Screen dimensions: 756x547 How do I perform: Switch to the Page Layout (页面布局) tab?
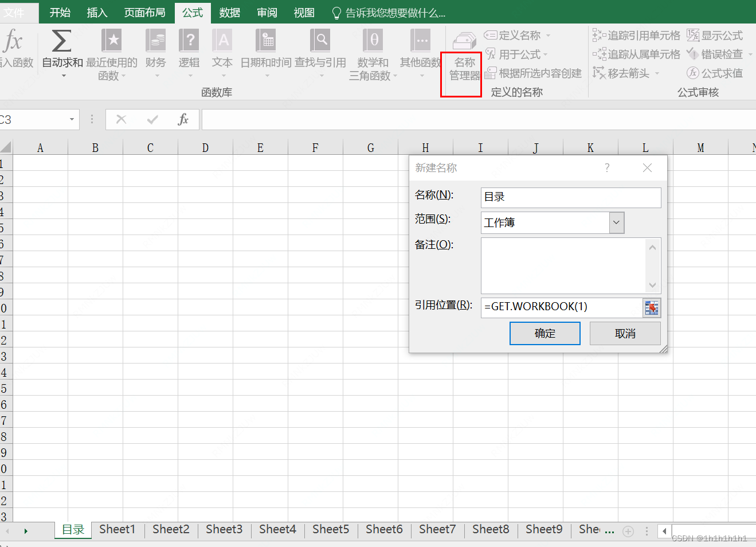(x=144, y=13)
